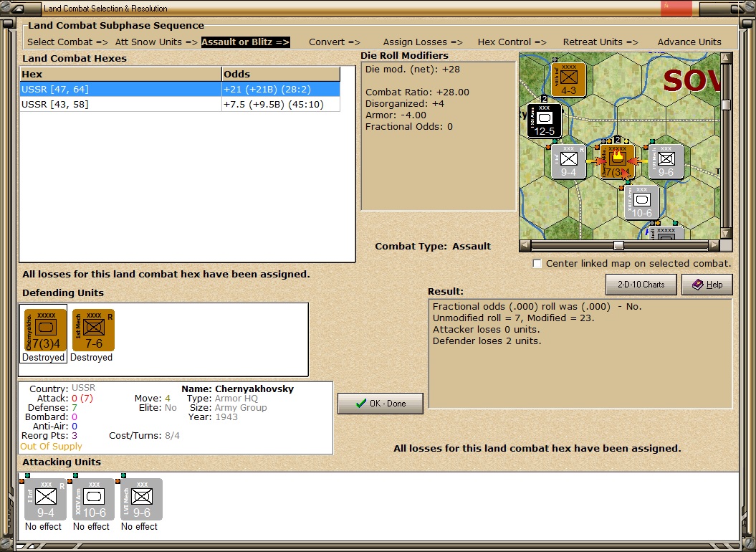756x552 pixels.
Task: Click the Fractional Odds: 0 line
Action: (x=409, y=127)
